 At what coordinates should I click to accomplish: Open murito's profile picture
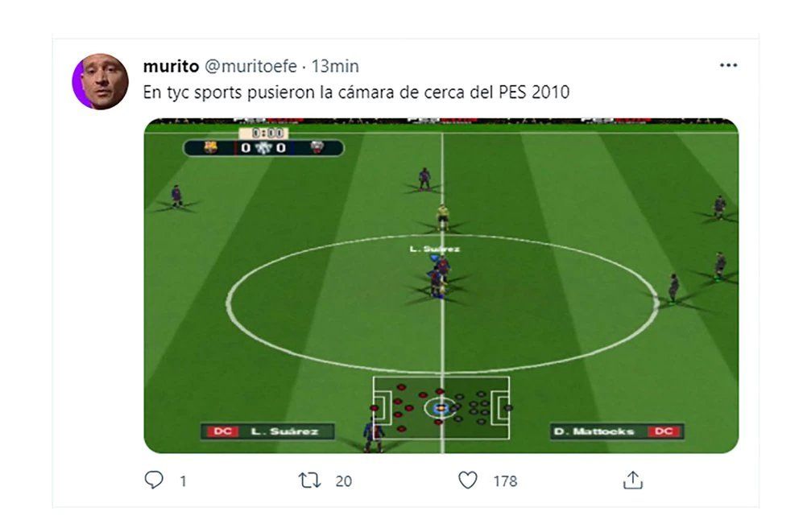click(x=101, y=81)
